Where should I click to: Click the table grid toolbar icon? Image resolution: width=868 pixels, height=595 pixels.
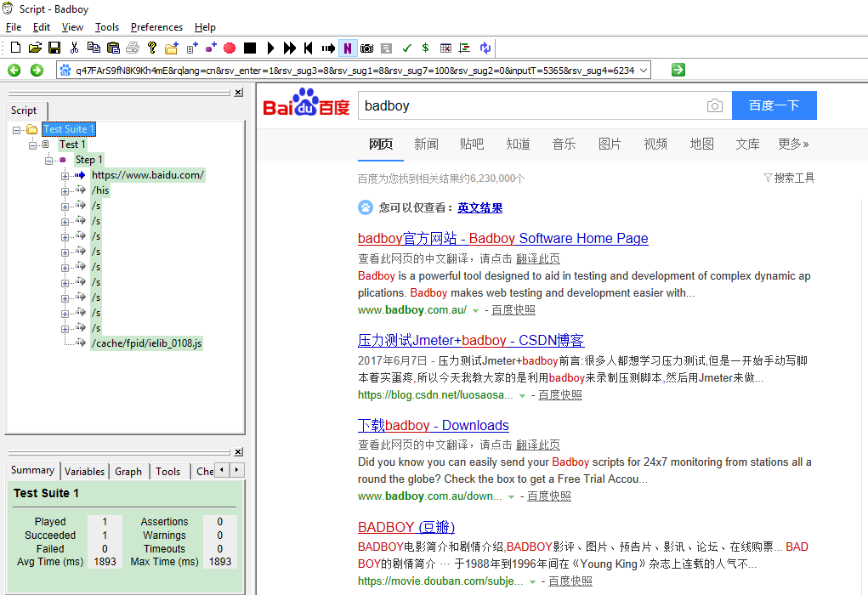click(x=445, y=48)
